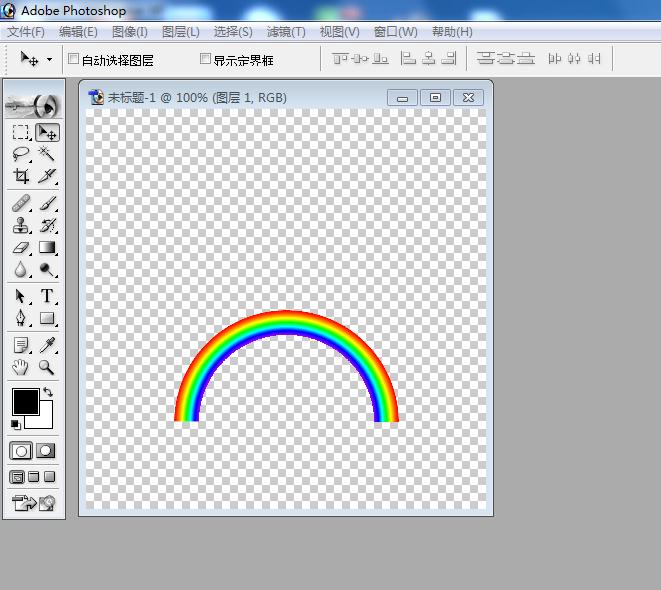Image resolution: width=661 pixels, height=590 pixels.
Task: Choose Full Screen mode
Action: 50,477
